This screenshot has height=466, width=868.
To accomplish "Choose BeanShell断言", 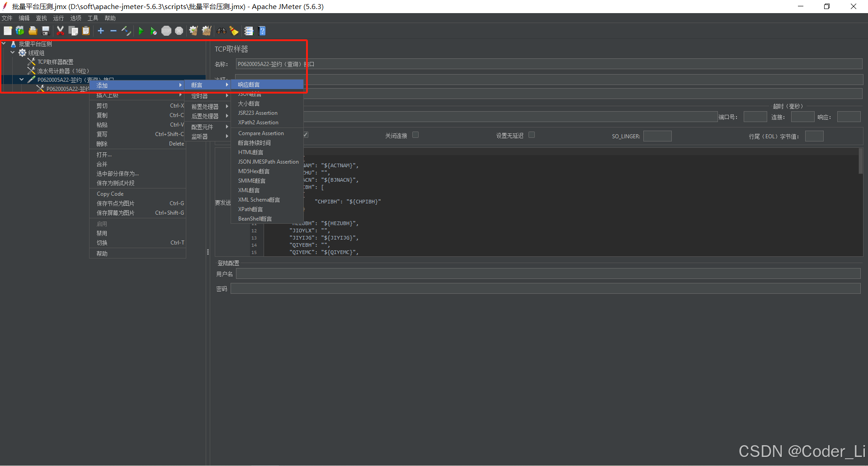I will click(267, 219).
